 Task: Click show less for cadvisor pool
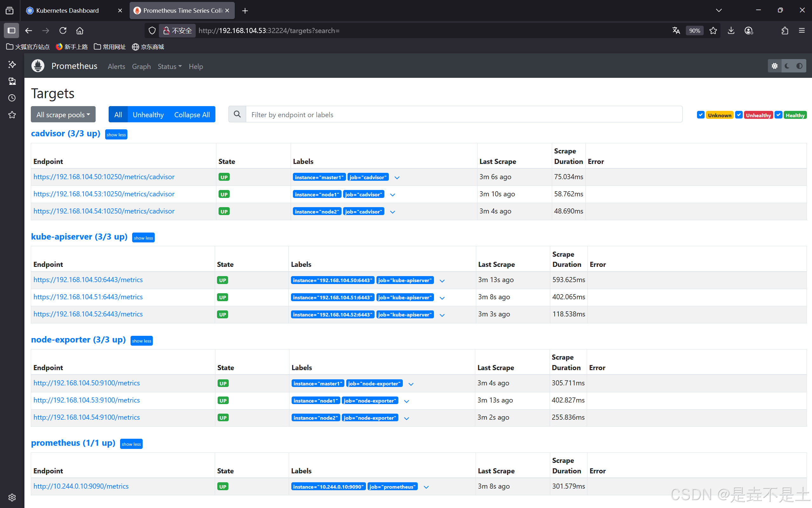(116, 134)
